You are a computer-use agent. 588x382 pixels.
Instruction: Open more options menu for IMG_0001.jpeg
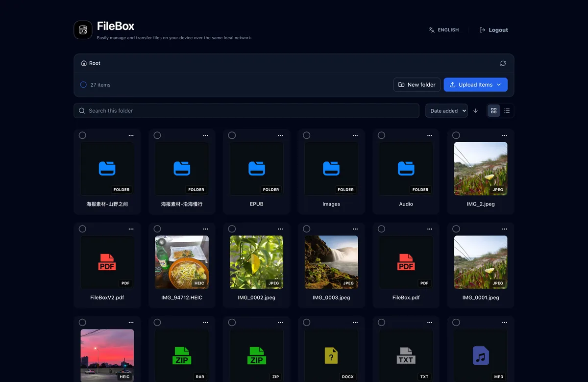(505, 229)
